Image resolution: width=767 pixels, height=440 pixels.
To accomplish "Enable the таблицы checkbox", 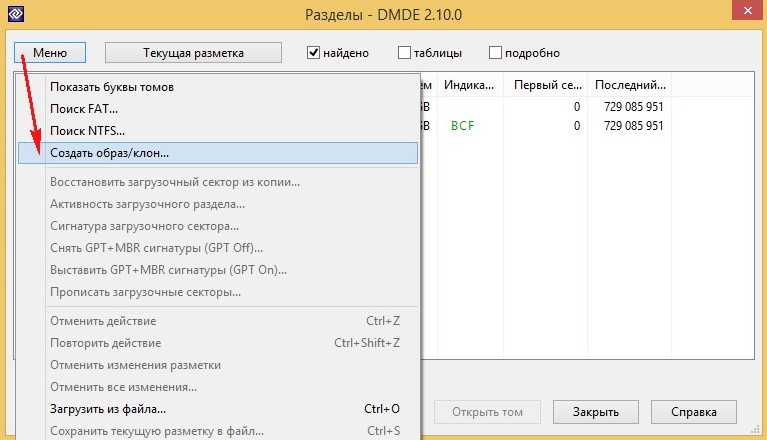I will (404, 52).
